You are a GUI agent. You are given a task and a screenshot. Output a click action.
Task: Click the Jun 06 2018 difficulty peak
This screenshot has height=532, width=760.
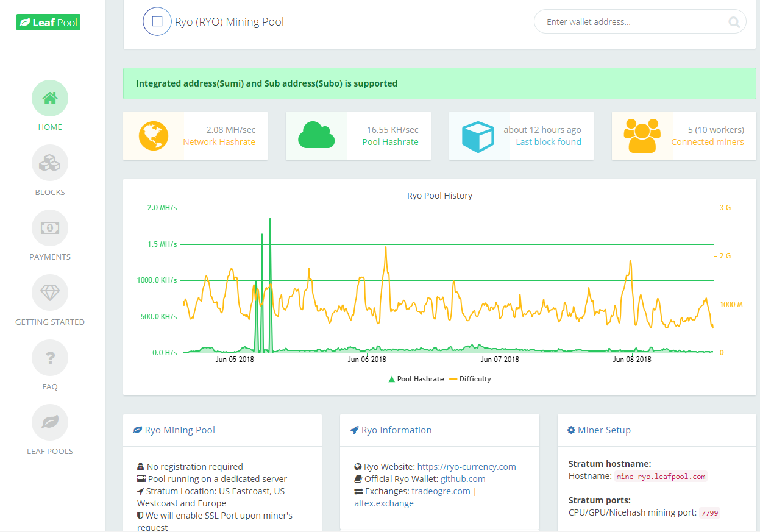click(x=385, y=247)
